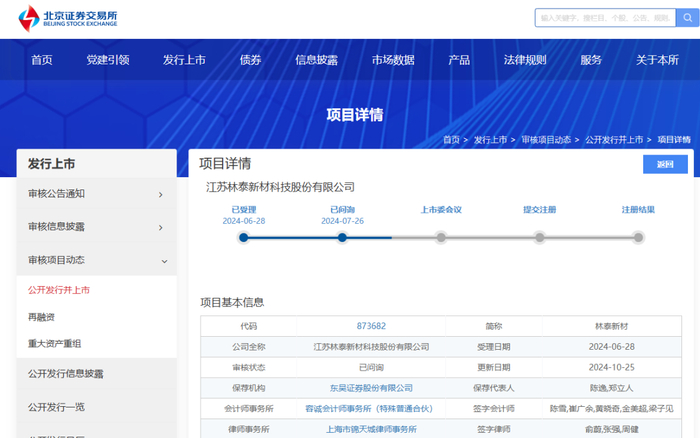Click the 提交注册 progress node
Screen dimensions: 700x438
coord(539,238)
